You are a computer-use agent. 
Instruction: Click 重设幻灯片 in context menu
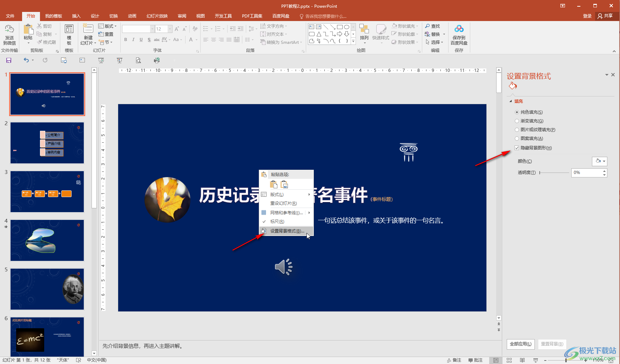pyautogui.click(x=283, y=203)
